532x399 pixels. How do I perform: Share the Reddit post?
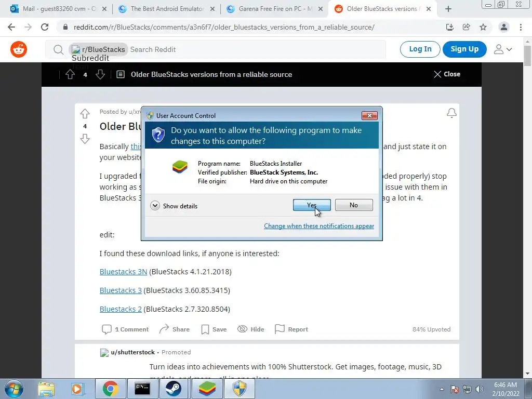[175, 329]
